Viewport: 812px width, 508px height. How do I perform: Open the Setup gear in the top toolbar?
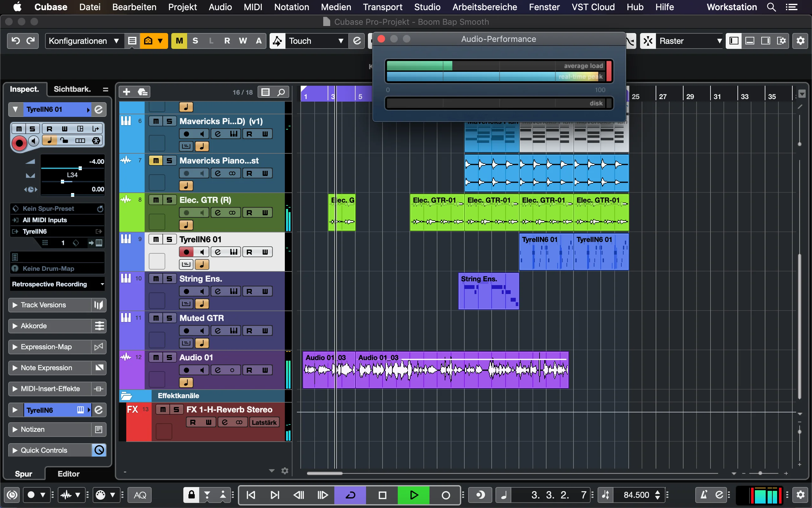(801, 41)
